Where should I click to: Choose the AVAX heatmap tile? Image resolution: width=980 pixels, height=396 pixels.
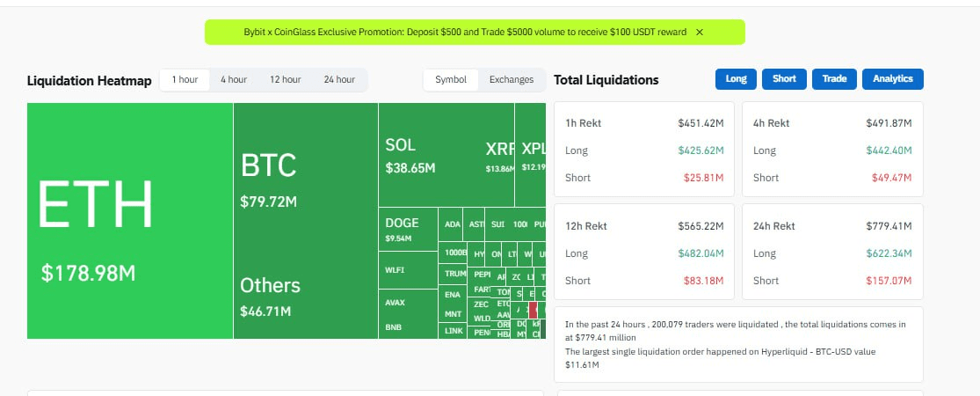pyautogui.click(x=408, y=303)
